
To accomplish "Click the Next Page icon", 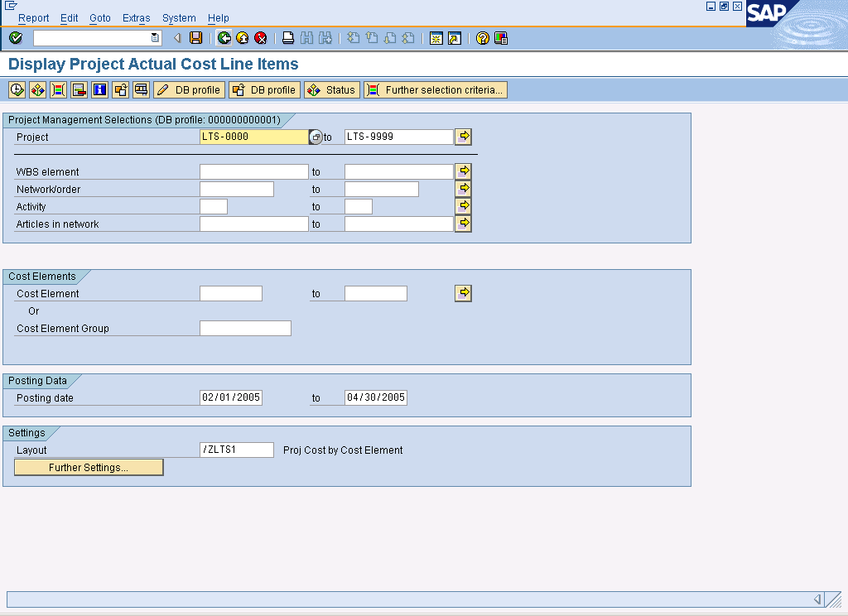I will coord(390,38).
